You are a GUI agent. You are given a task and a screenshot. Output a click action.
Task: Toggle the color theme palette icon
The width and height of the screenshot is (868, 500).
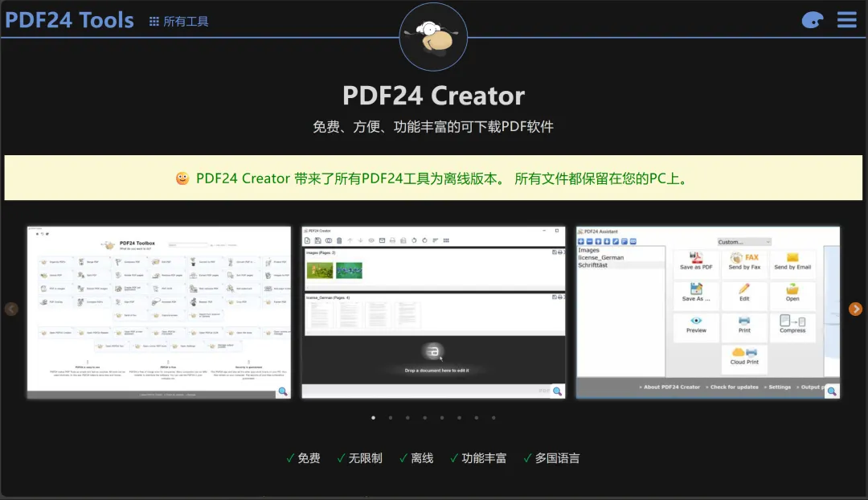[x=812, y=20]
